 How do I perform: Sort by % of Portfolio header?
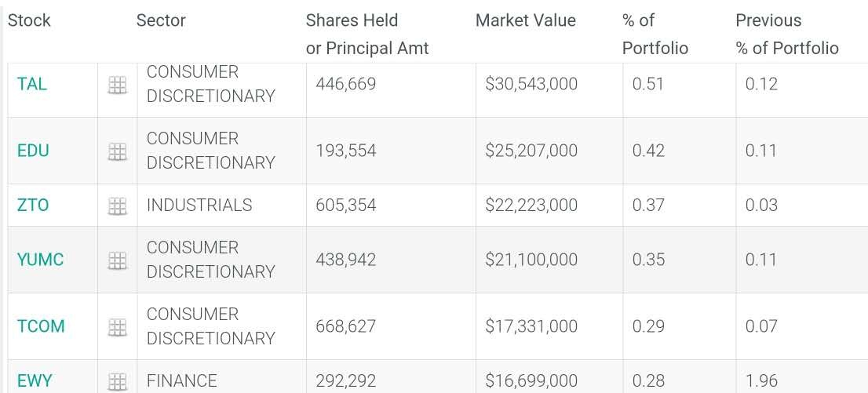(655, 35)
